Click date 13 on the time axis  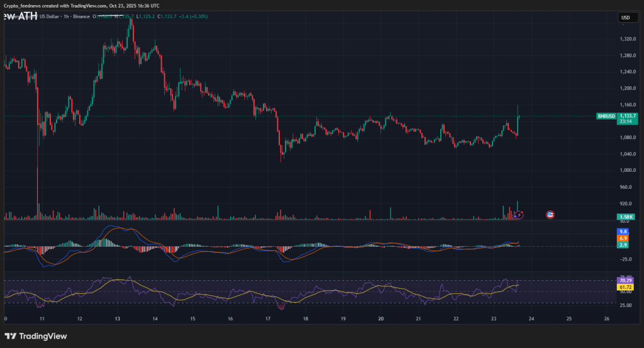[118, 319]
